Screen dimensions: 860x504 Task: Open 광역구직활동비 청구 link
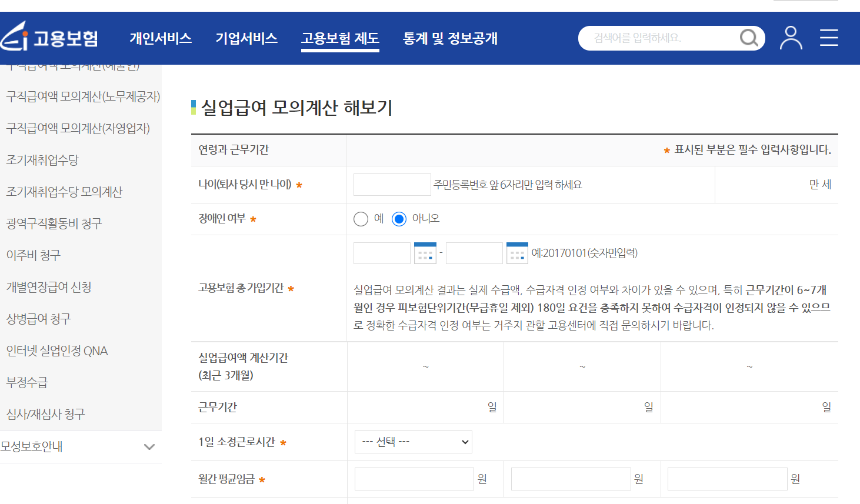[54, 223]
